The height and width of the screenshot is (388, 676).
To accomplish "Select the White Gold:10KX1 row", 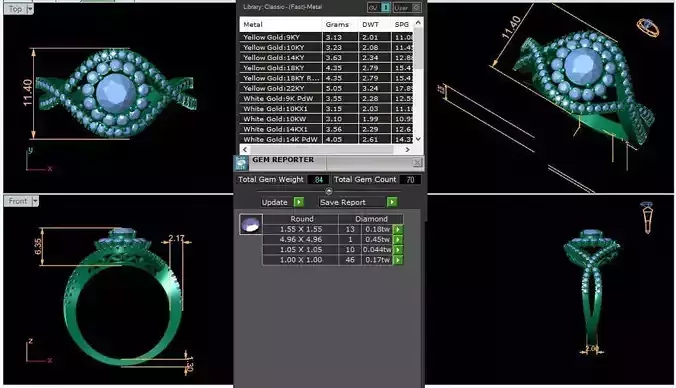I will 326,109.
